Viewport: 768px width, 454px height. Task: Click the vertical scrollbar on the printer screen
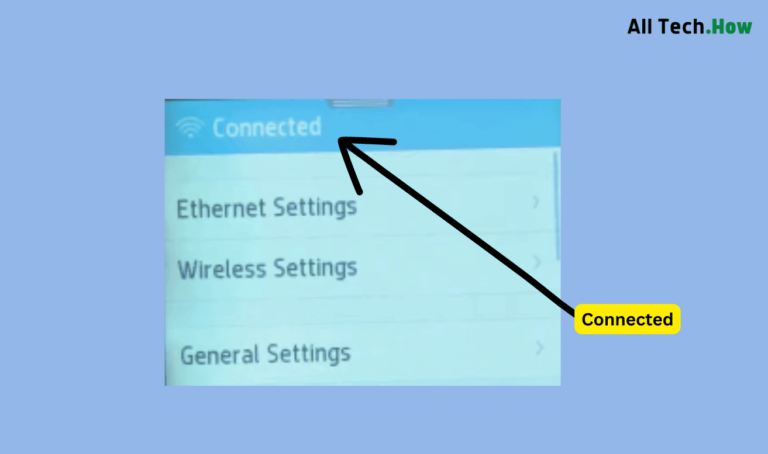click(557, 206)
